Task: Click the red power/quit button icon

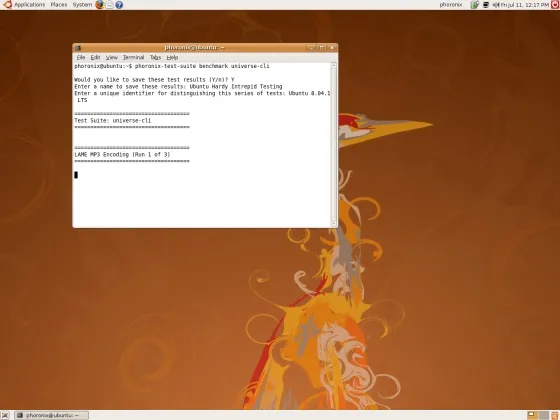Action: tap(555, 5)
